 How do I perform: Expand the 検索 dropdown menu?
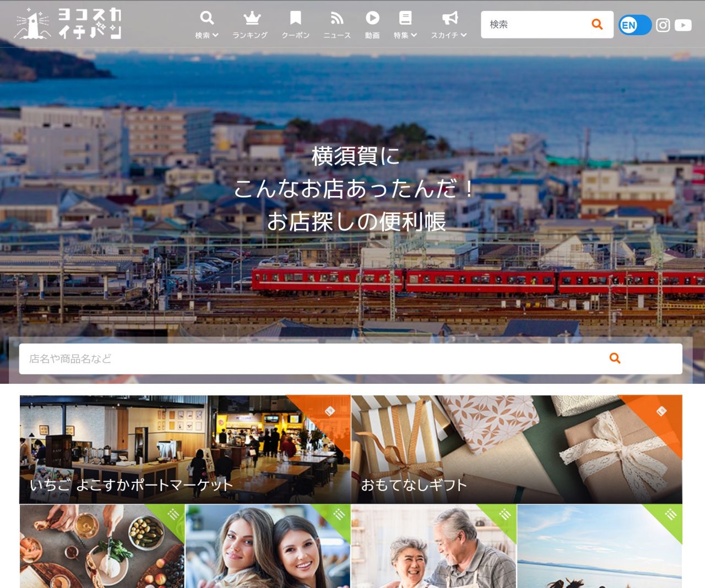[207, 35]
